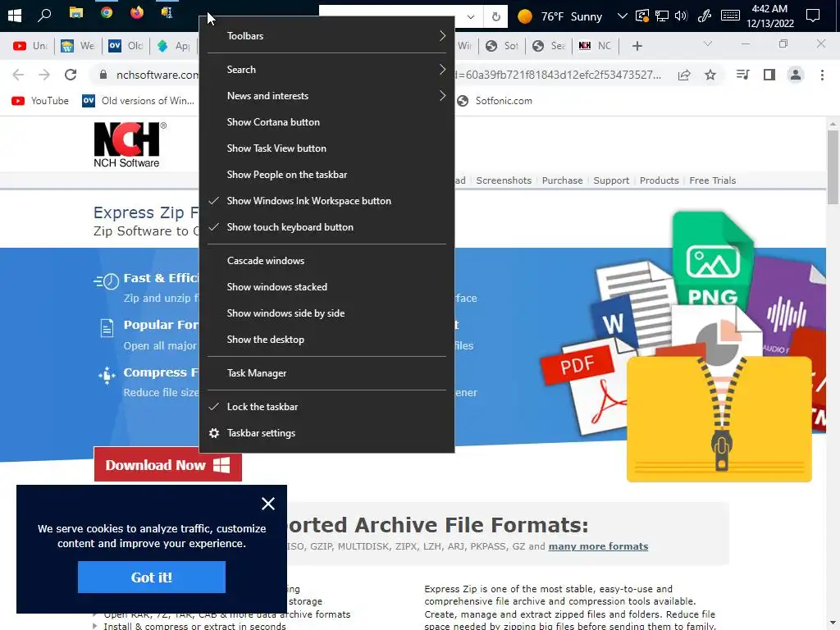
Task: Open Chrome's three-dot menu
Action: pyautogui.click(x=822, y=75)
